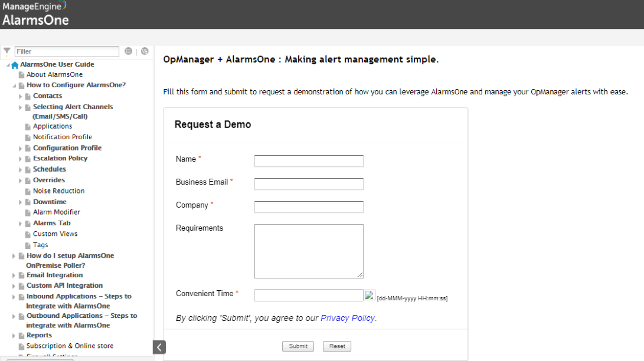This screenshot has width=644, height=361.
Task: Open the Privacy Policy link
Action: point(348,318)
